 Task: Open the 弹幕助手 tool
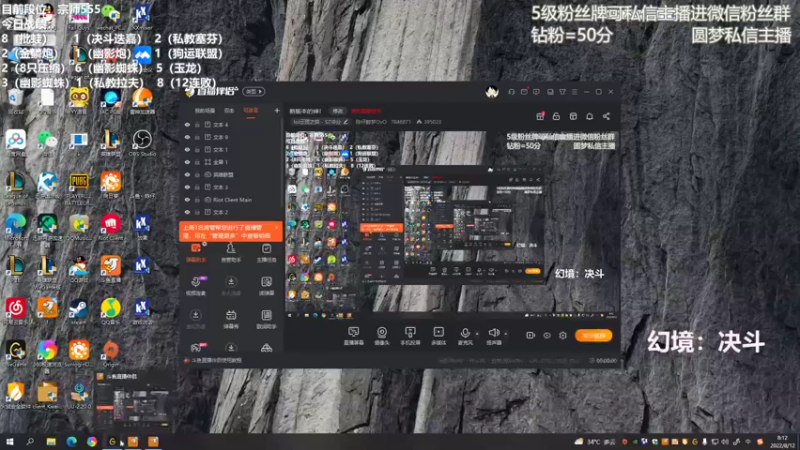click(x=196, y=253)
